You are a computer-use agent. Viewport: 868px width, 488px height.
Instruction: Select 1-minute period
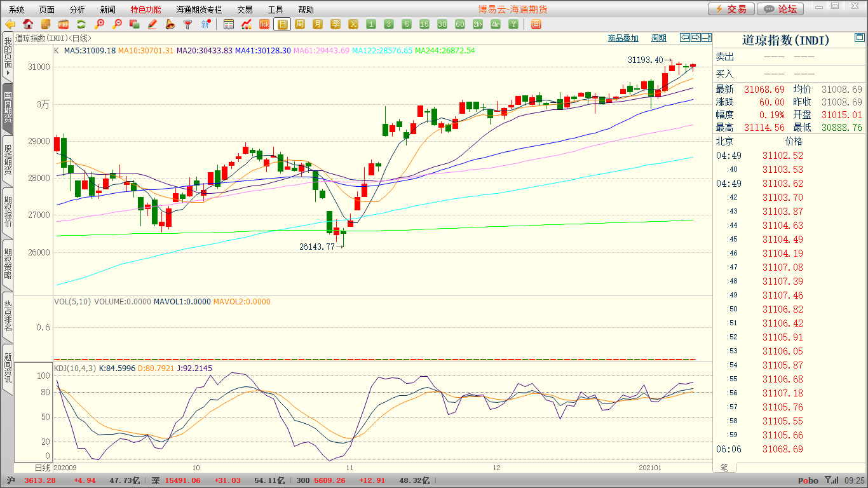371,24
